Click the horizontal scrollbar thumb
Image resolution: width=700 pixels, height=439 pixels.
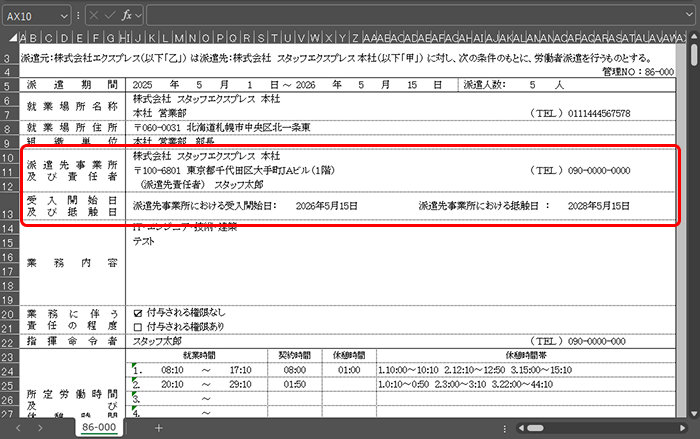pyautogui.click(x=535, y=428)
